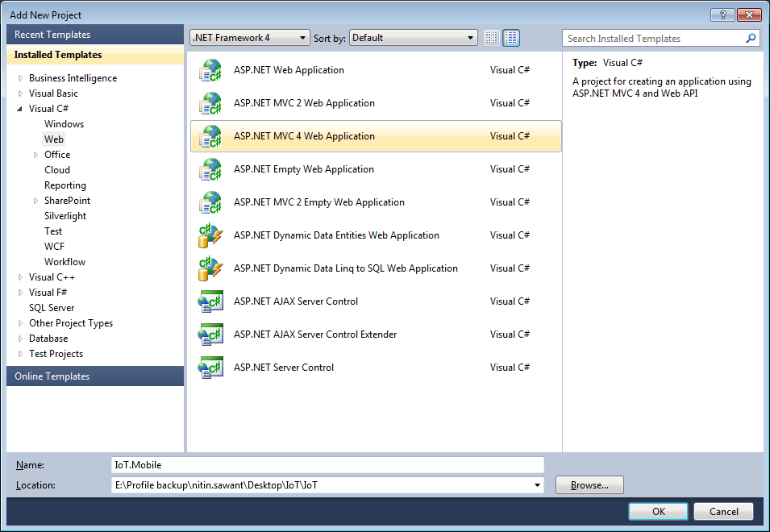
Task: Select the WCF category
Action: tap(54, 247)
